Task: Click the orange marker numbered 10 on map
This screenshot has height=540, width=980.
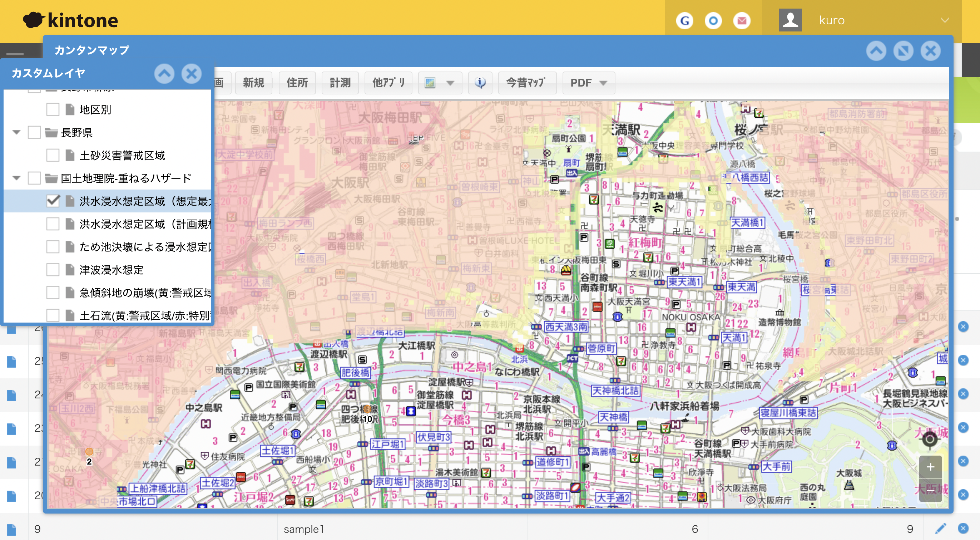Action: (367, 409)
